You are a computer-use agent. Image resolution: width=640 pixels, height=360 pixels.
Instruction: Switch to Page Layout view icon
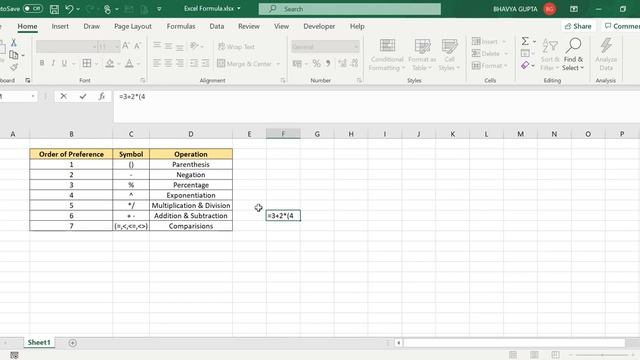click(x=534, y=355)
